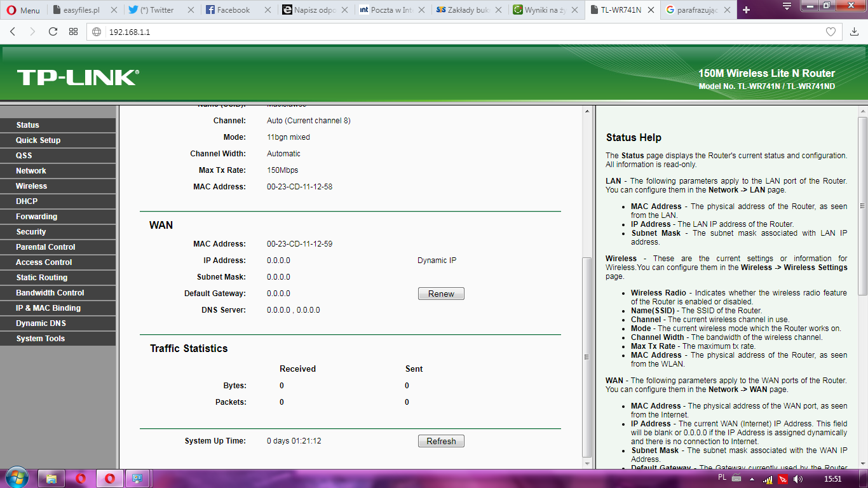Select the wireless MAC address 00-23-CD-11-12-58
The image size is (868, 488).
(299, 187)
